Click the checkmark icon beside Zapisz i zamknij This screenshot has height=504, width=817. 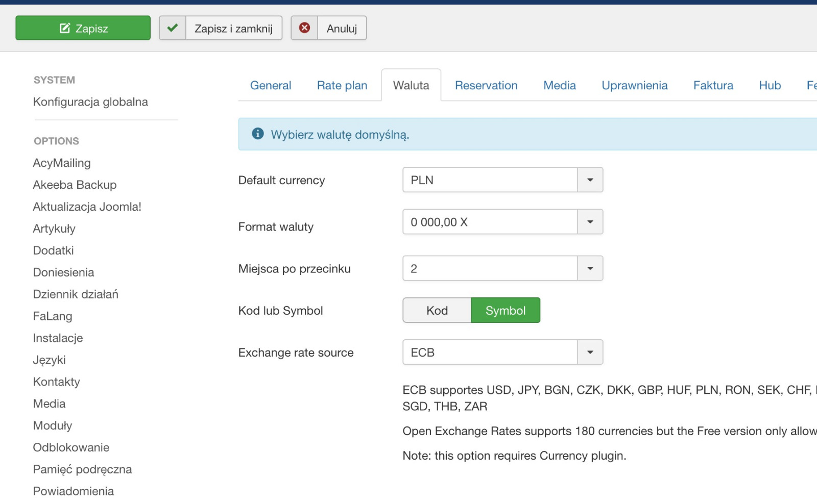(173, 28)
